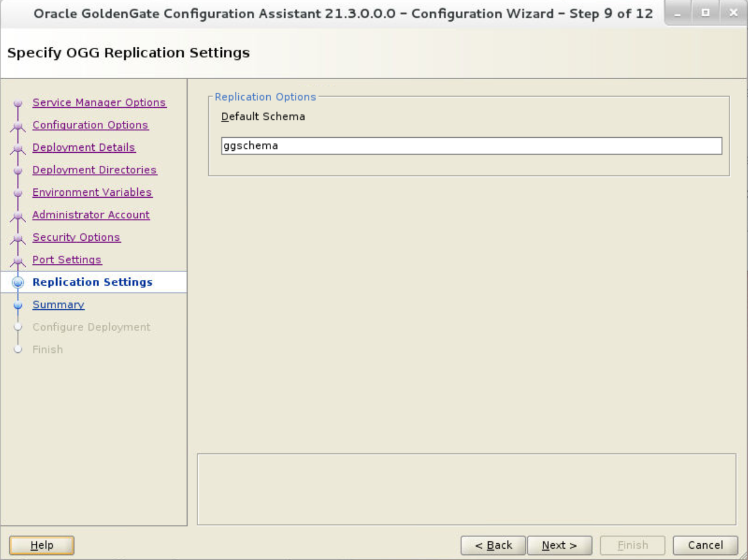Screen dimensions: 748x560
Task: Close the Configuration Assistant window
Action: tap(732, 13)
